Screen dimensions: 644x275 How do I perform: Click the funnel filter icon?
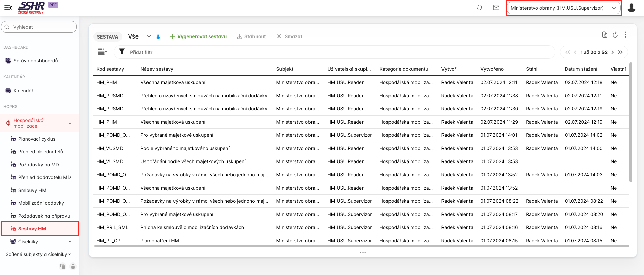(x=122, y=52)
